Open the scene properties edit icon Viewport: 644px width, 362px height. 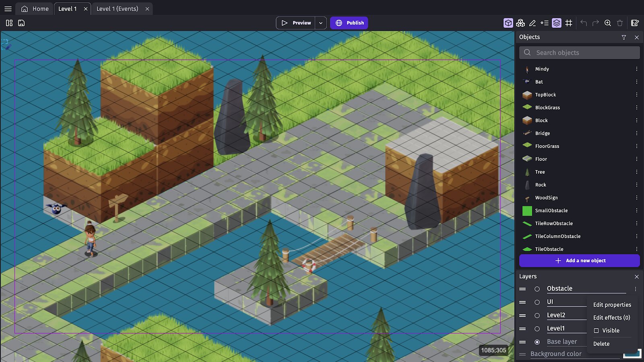[x=635, y=23]
